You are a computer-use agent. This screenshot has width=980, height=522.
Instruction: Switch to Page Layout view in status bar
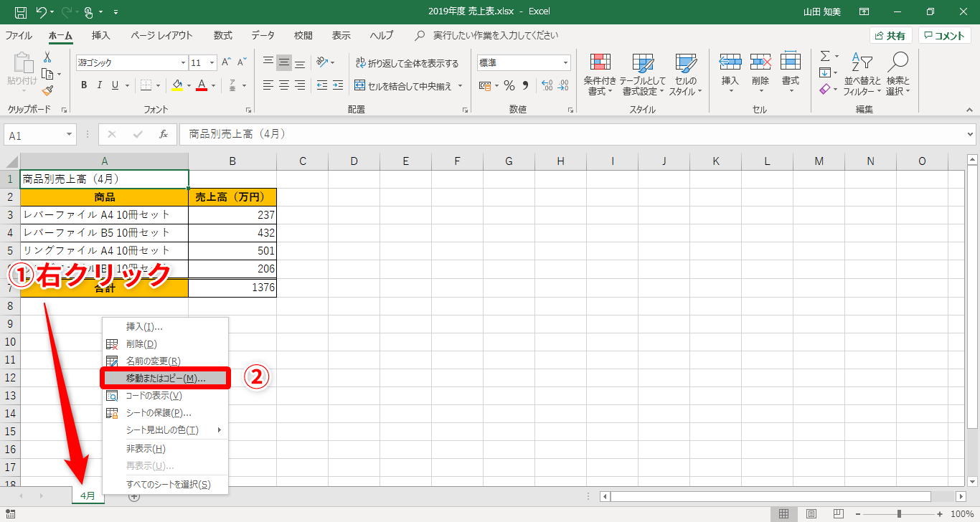[x=811, y=513]
